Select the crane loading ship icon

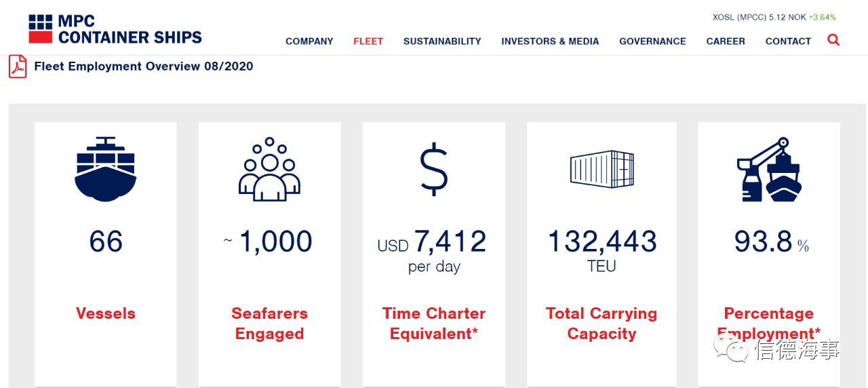(769, 169)
